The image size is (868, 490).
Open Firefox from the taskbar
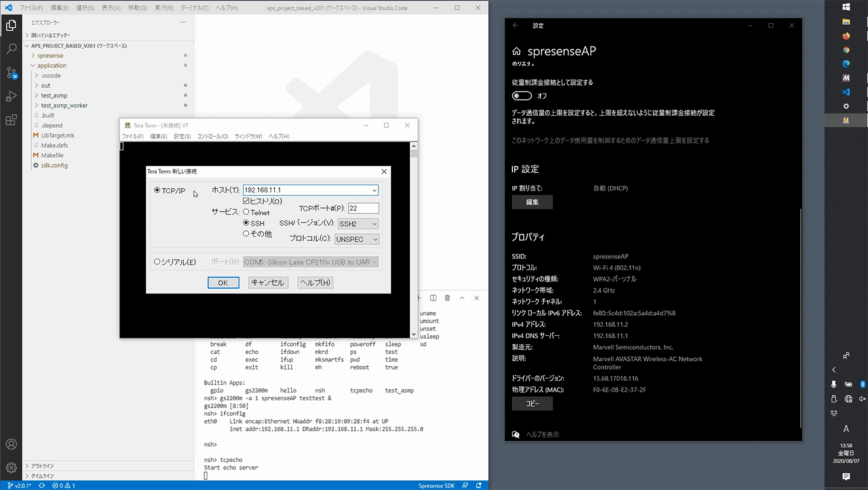(846, 36)
